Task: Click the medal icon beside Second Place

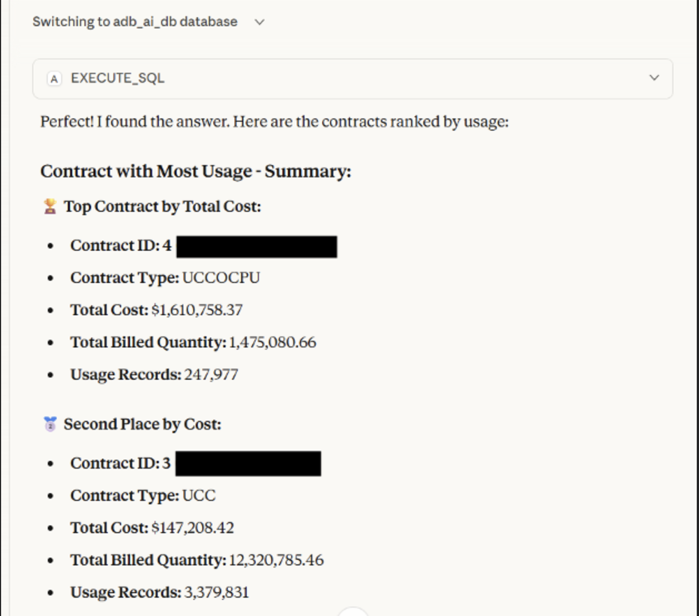Action: coord(50,425)
